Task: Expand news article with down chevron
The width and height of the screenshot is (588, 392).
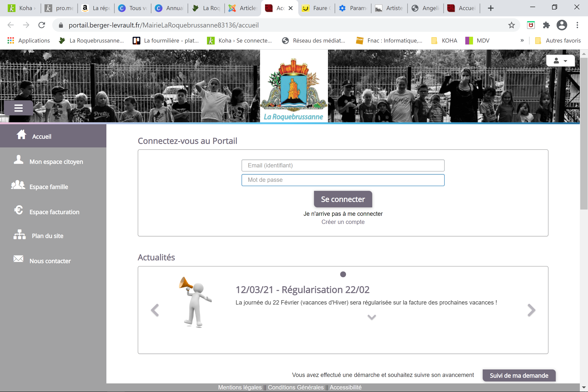Action: [372, 317]
